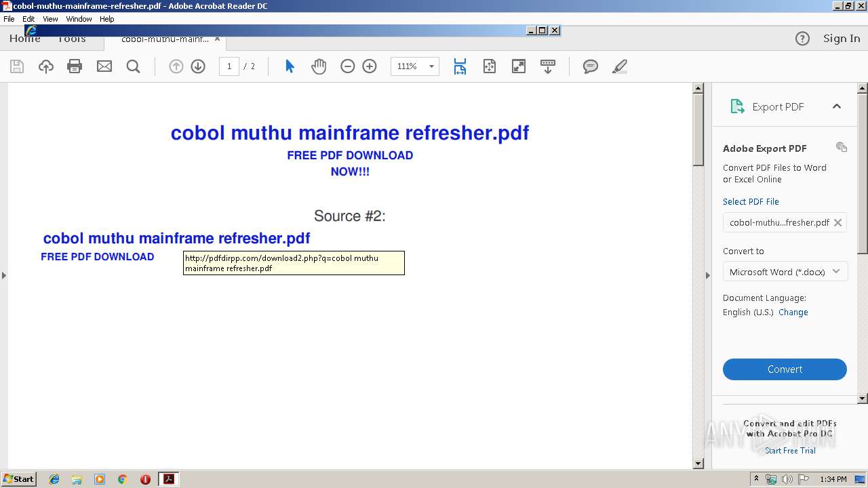Launch Internet Explorer from taskbar
This screenshot has height=488, width=868.
(x=54, y=479)
